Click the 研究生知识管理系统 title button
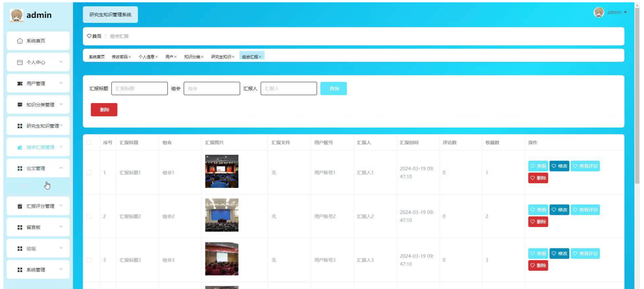644x289 pixels. pyautogui.click(x=110, y=15)
